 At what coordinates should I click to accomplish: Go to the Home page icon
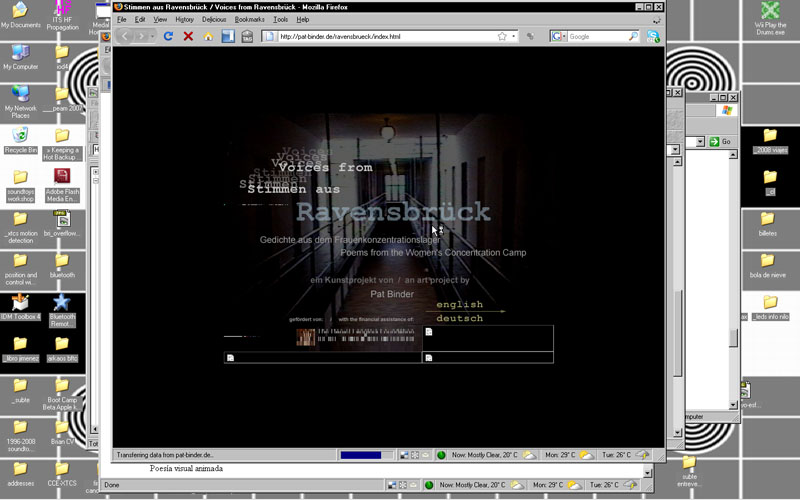tap(208, 36)
